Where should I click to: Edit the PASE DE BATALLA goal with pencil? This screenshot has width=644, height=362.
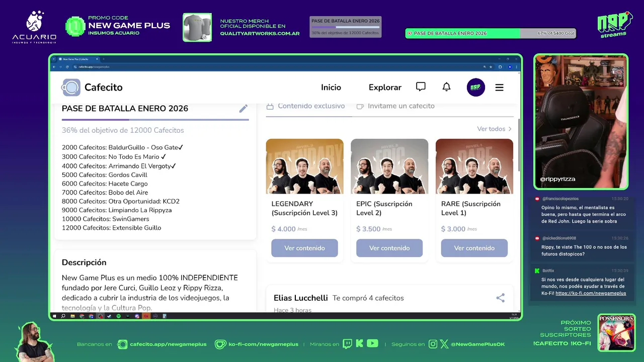click(244, 109)
